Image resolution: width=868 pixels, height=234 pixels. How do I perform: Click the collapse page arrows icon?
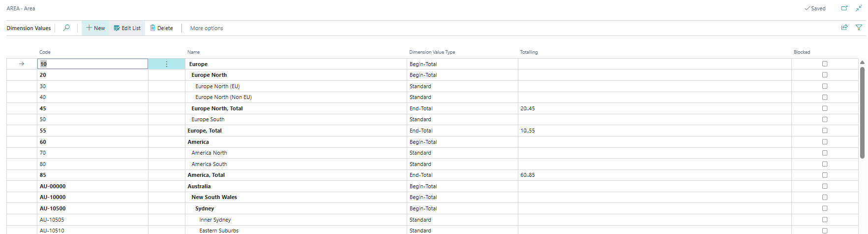click(859, 8)
